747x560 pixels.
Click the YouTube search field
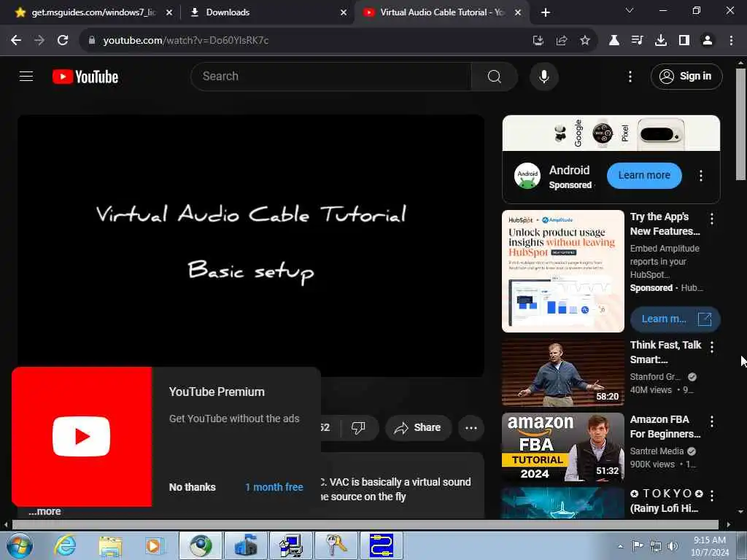pyautogui.click(x=330, y=76)
